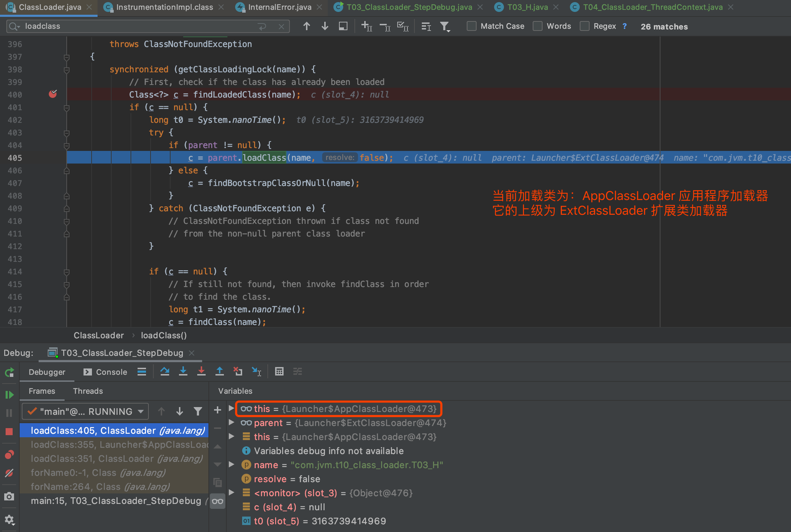The image size is (791, 532).
Task: Jump to next search occurrence arrow
Action: click(325, 26)
